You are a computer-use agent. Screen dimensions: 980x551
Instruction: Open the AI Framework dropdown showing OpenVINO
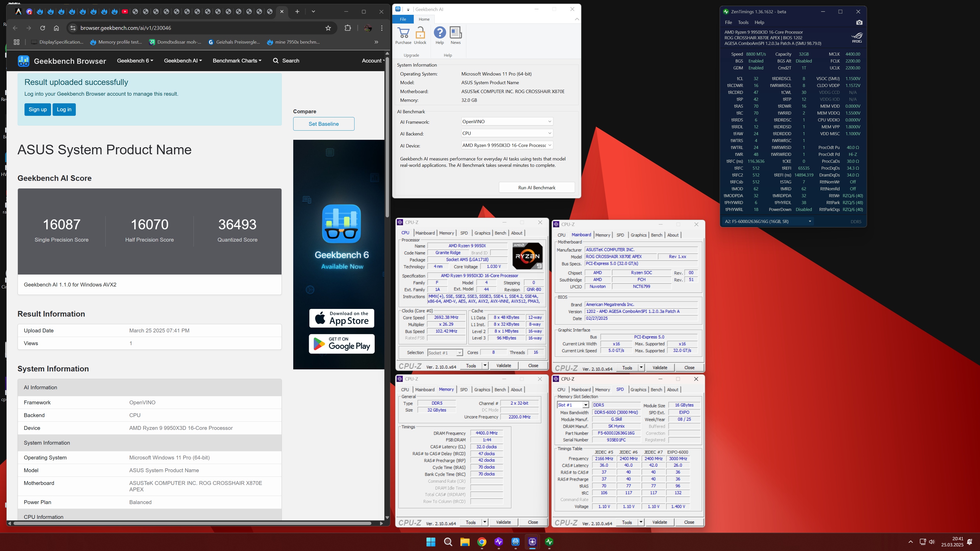507,122
